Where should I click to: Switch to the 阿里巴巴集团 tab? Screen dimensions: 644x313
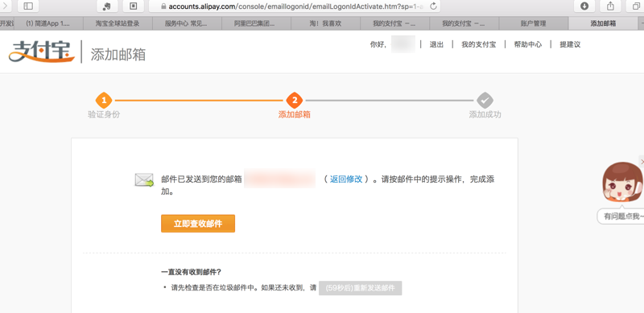(256, 23)
